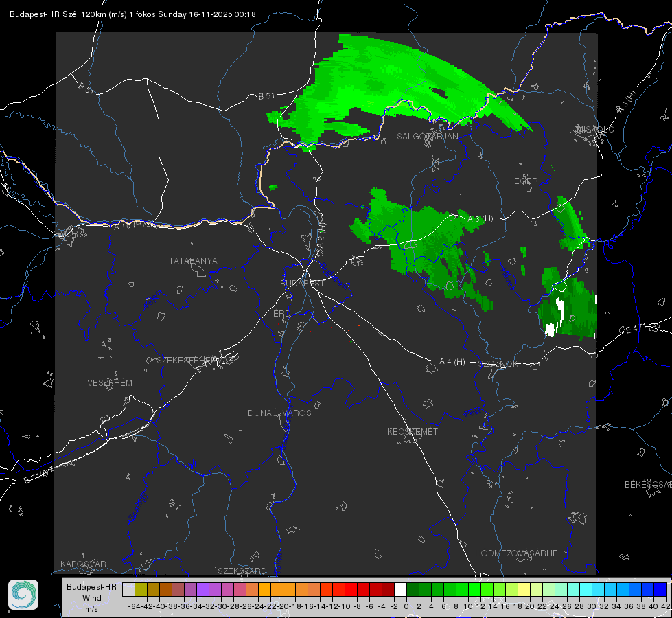
Task: Click the radar title text with date
Action: point(132,14)
